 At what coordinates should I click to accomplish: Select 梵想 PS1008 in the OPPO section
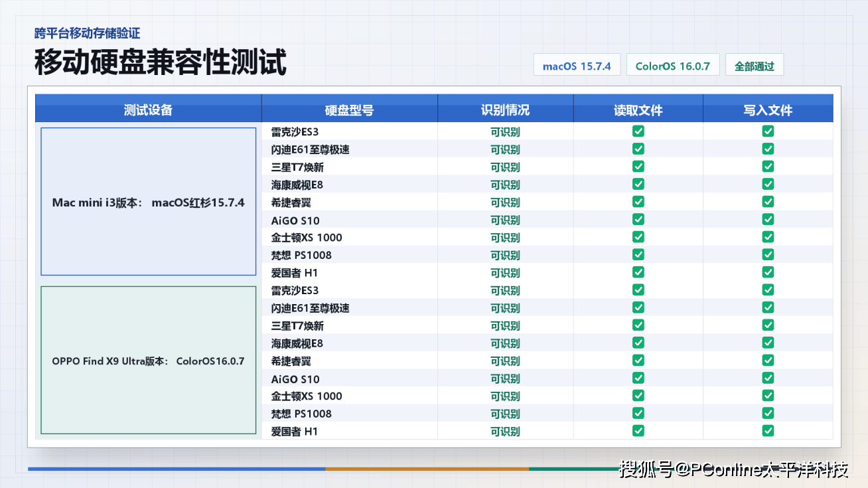tap(301, 414)
